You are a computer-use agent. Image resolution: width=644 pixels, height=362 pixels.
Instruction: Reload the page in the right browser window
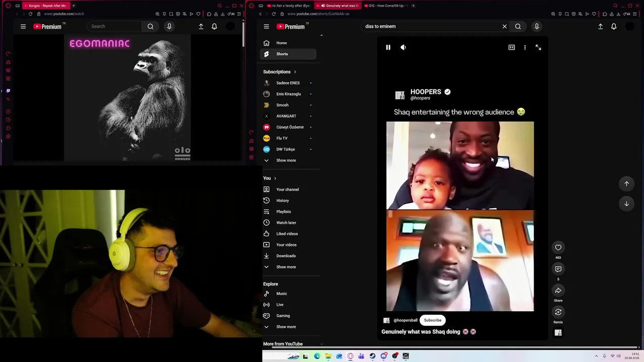[x=274, y=14]
